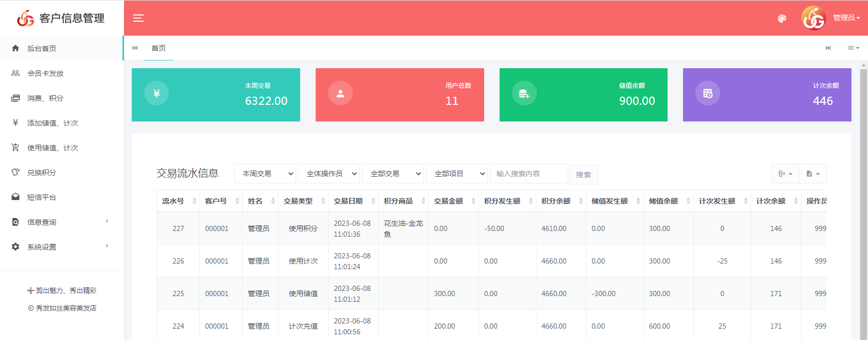Viewport: 868px width, 340px height.
Task: Click the page vertical scrollbar
Action: coord(863,202)
